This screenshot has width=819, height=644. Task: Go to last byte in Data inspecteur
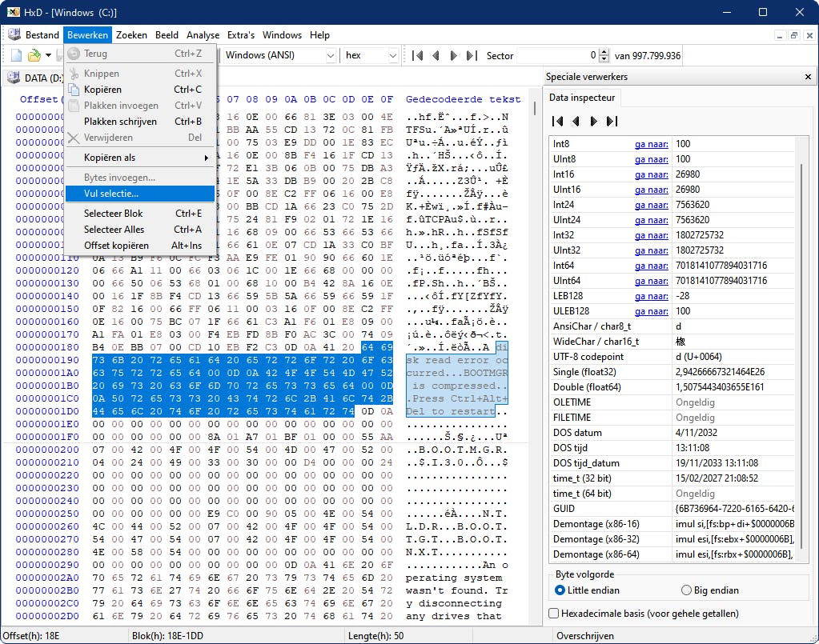coord(612,121)
